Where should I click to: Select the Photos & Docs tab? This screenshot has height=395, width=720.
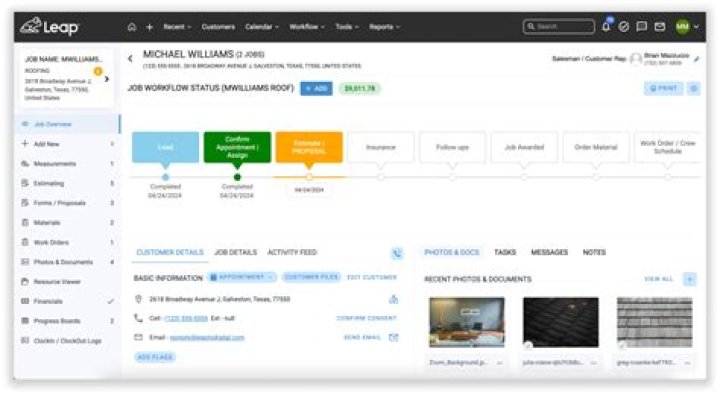point(452,253)
